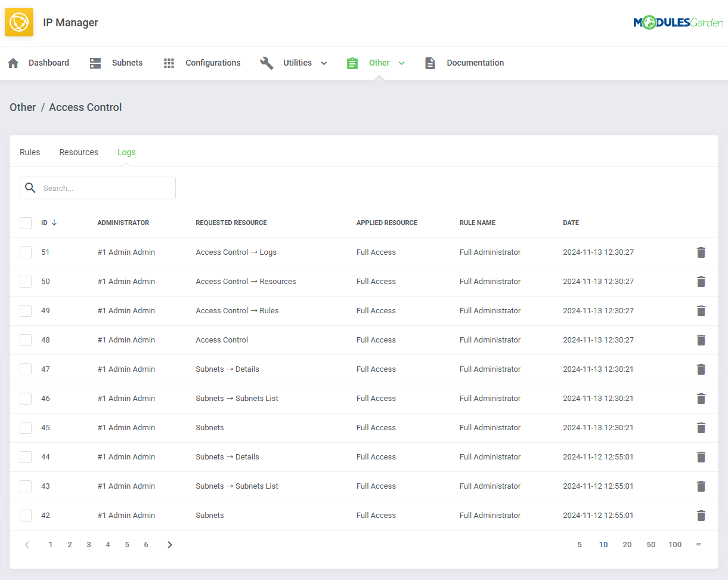Click the Other breadcrumb link
728x580 pixels.
point(23,107)
